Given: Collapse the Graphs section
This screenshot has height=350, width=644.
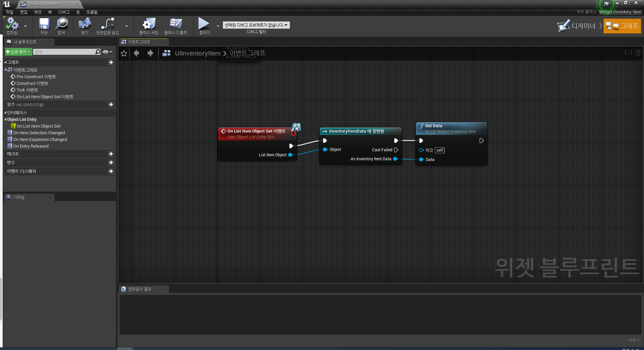Looking at the screenshot, I should pyautogui.click(x=5, y=62).
